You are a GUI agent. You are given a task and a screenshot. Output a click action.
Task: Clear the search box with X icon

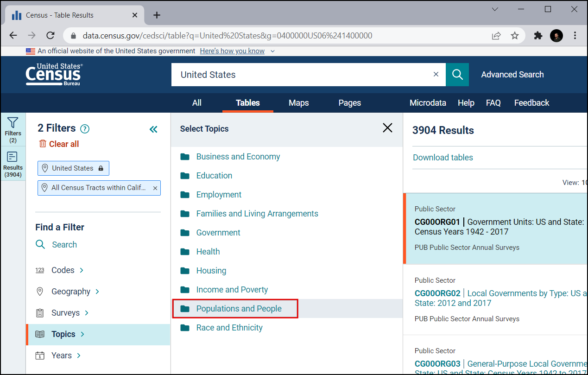coord(436,75)
